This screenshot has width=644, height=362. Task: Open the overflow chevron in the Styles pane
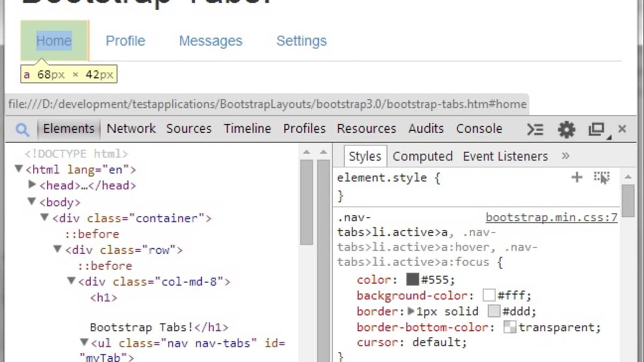click(565, 156)
